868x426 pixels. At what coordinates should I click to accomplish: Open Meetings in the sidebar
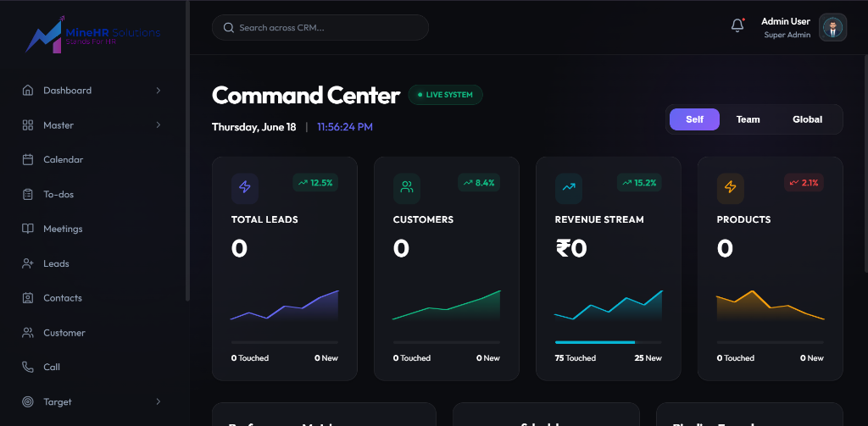(x=63, y=229)
